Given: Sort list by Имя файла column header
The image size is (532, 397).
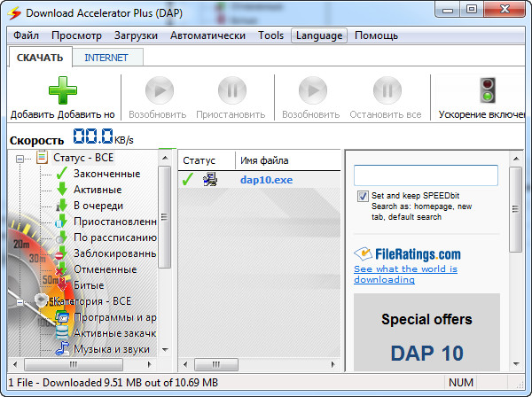Looking at the screenshot, I should 264,160.
